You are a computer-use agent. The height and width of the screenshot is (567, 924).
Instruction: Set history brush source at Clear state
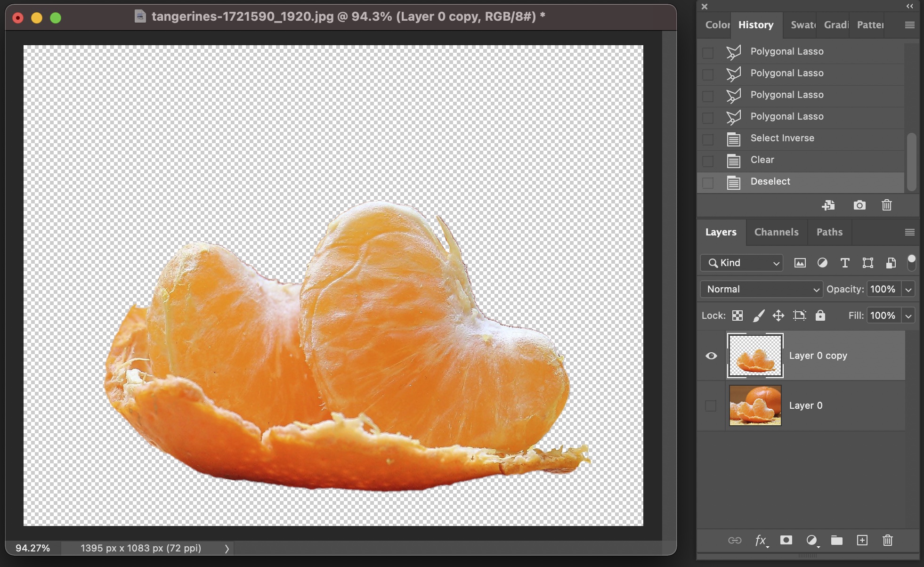click(x=708, y=161)
